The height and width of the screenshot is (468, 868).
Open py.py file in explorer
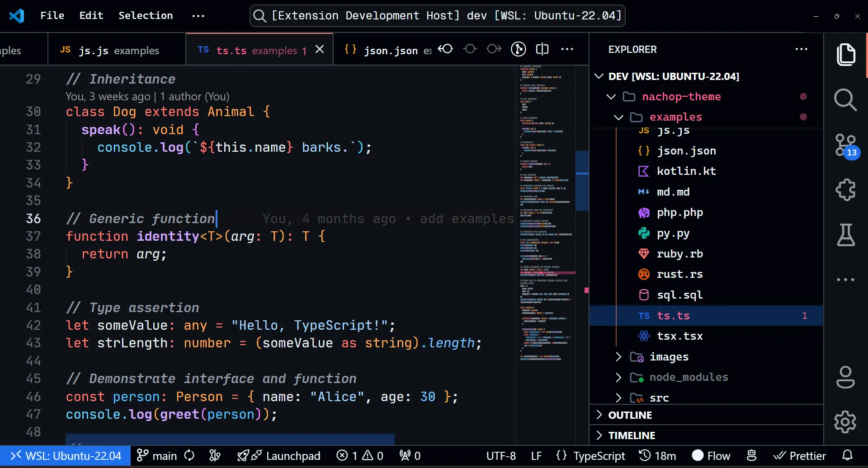(706, 234)
